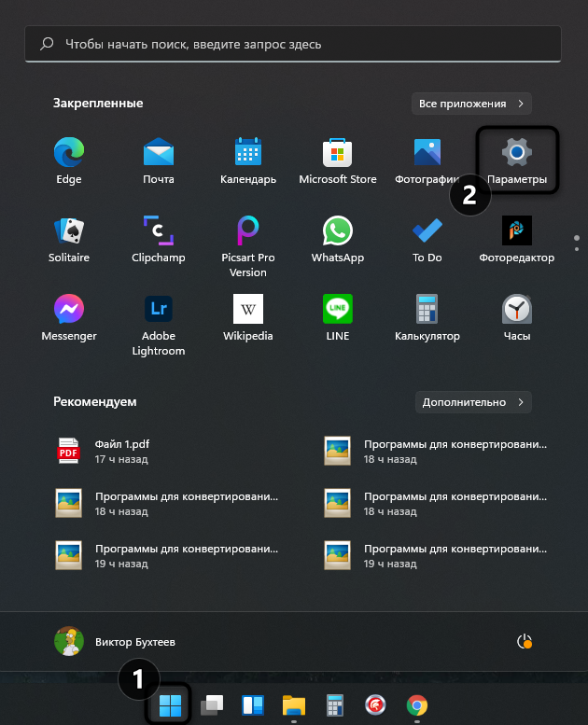Open the Wikipedia app
The width and height of the screenshot is (588, 725).
[x=248, y=317]
